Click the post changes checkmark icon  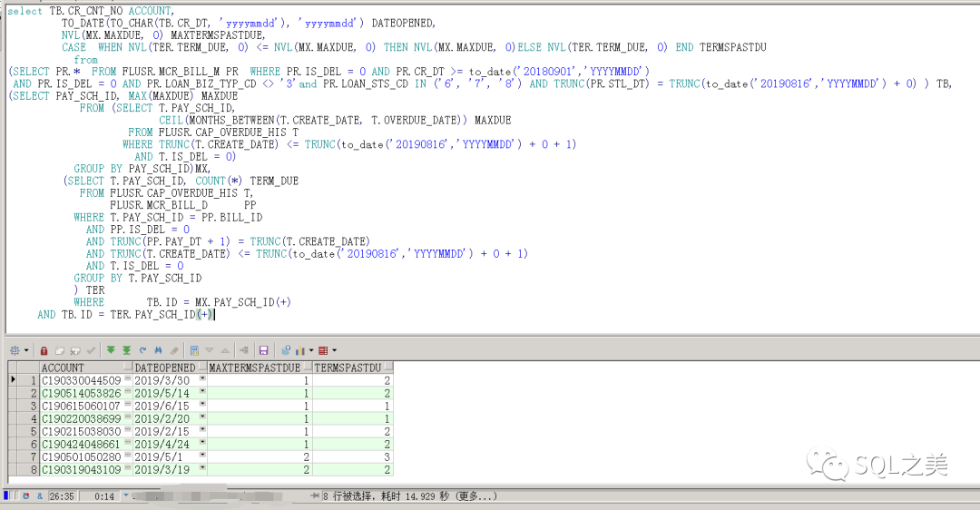pyautogui.click(x=92, y=350)
